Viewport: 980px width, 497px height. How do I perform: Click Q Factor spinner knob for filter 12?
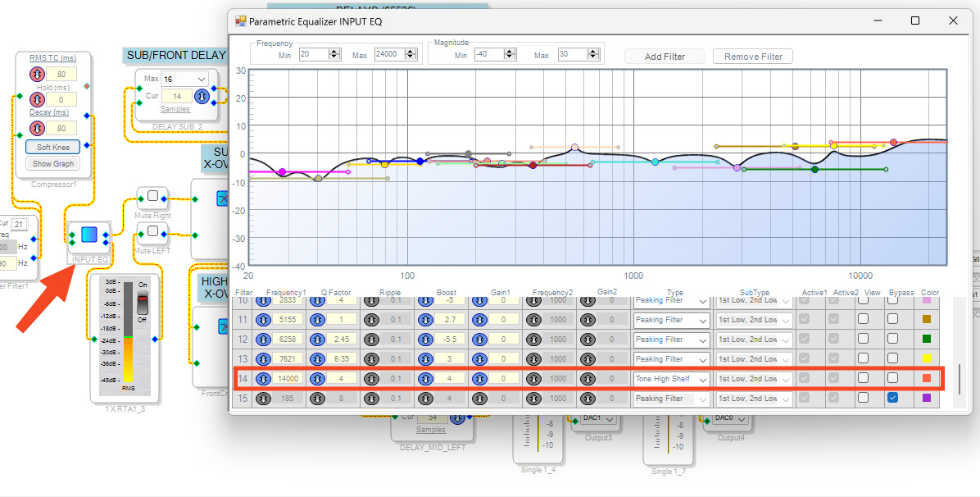tap(317, 340)
